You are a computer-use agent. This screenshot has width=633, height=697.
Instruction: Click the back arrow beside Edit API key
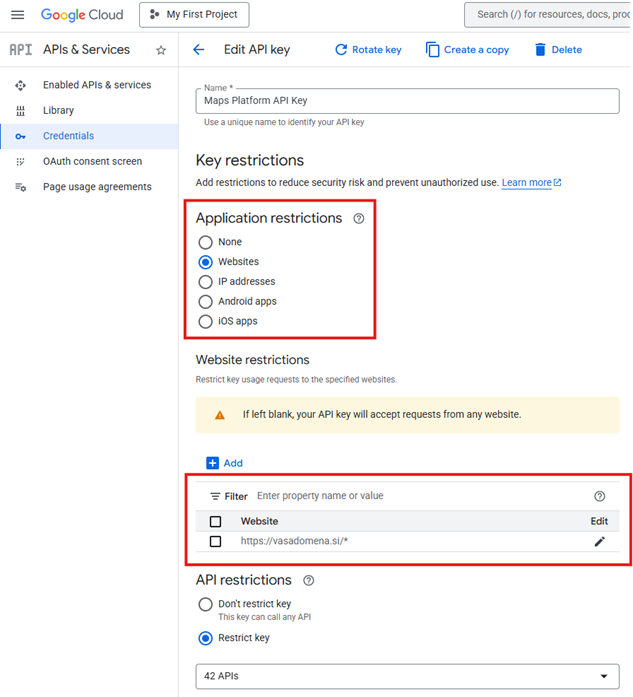point(198,50)
